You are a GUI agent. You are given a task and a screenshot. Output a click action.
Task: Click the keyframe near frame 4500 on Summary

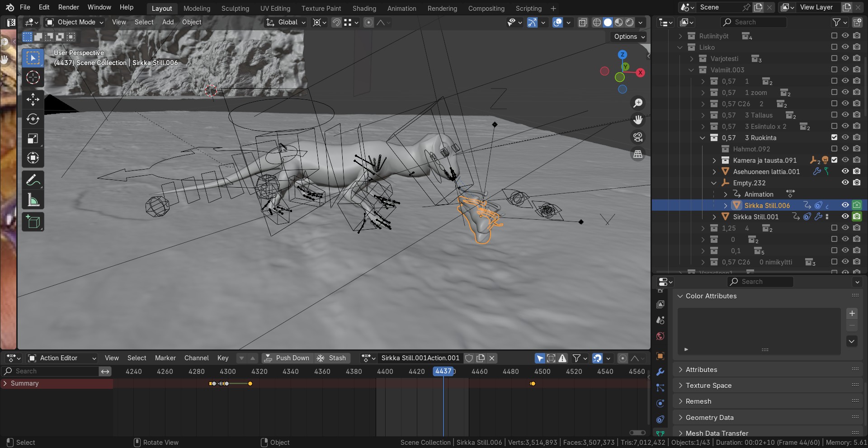click(533, 384)
